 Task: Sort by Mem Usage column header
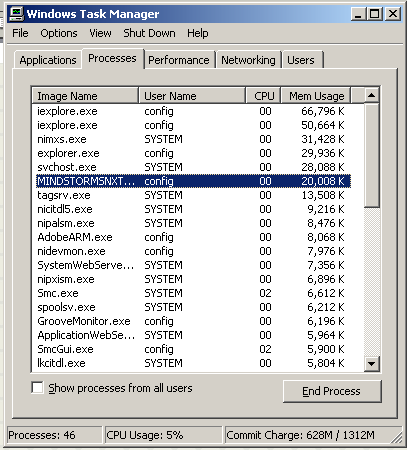(x=316, y=96)
